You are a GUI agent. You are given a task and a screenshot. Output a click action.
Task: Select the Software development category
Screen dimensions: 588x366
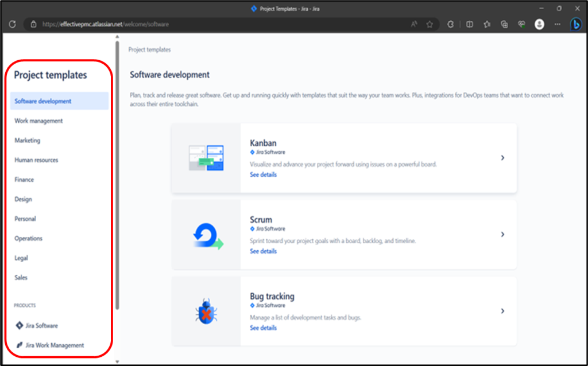59,101
